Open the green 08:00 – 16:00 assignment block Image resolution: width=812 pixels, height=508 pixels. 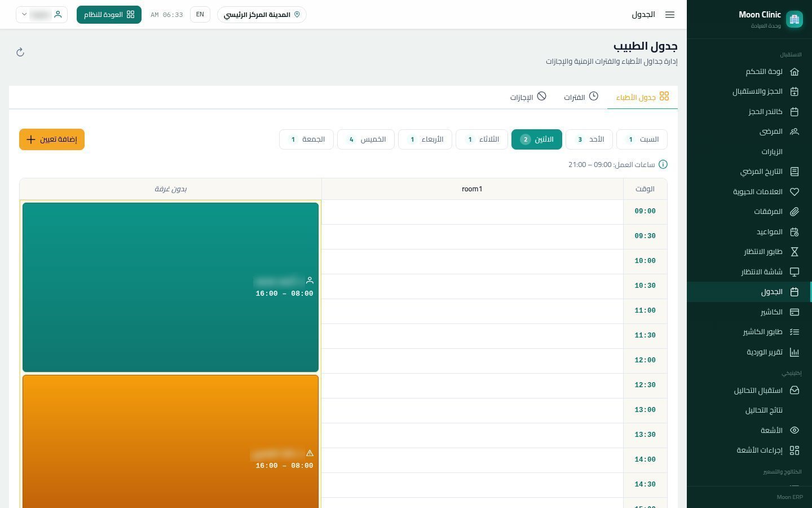point(170,287)
